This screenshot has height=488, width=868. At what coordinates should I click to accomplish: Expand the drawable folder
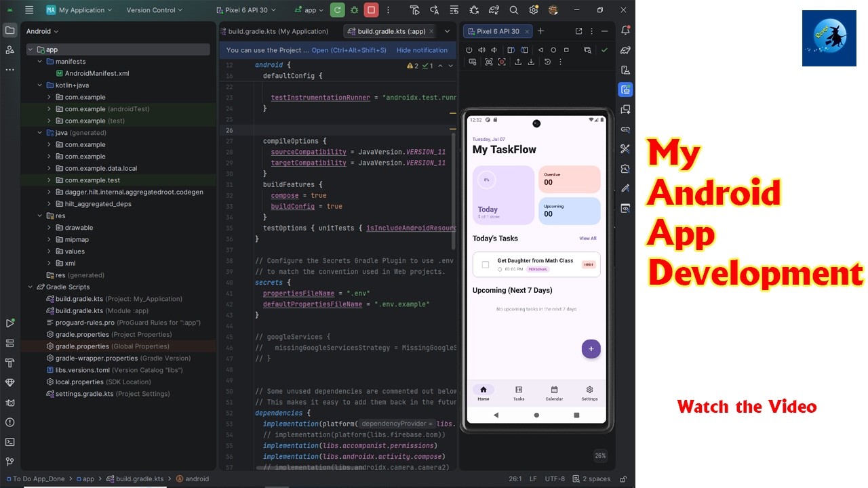tap(50, 228)
